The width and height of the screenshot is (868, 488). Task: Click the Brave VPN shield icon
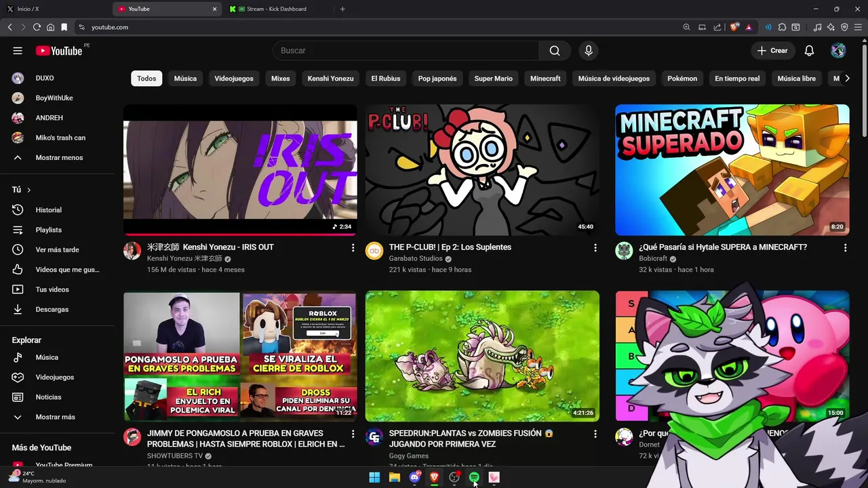844,27
